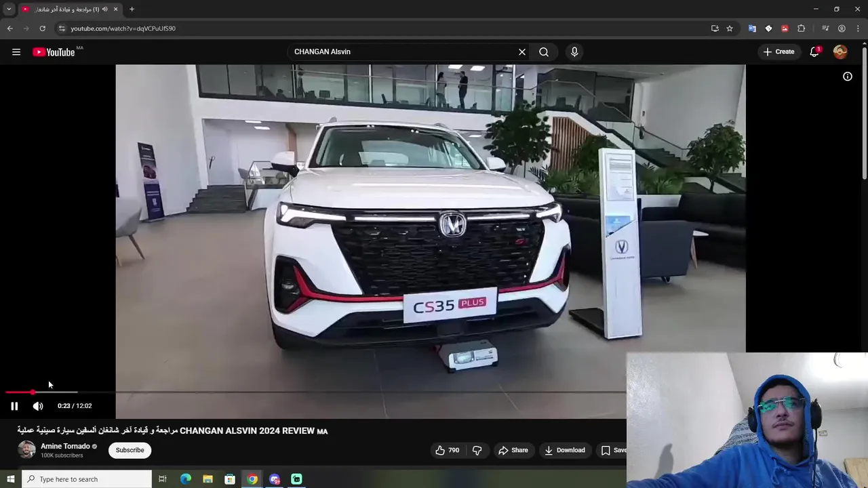This screenshot has width=868, height=488.
Task: Share this video
Action: tap(513, 450)
